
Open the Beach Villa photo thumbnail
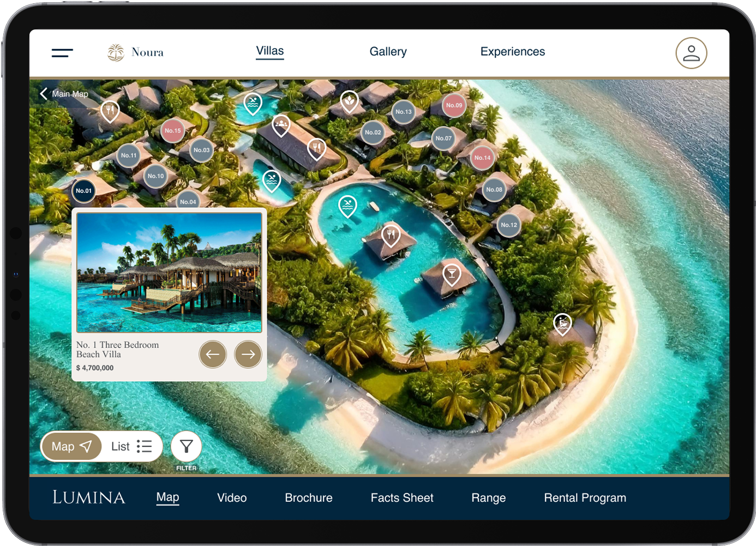point(169,272)
